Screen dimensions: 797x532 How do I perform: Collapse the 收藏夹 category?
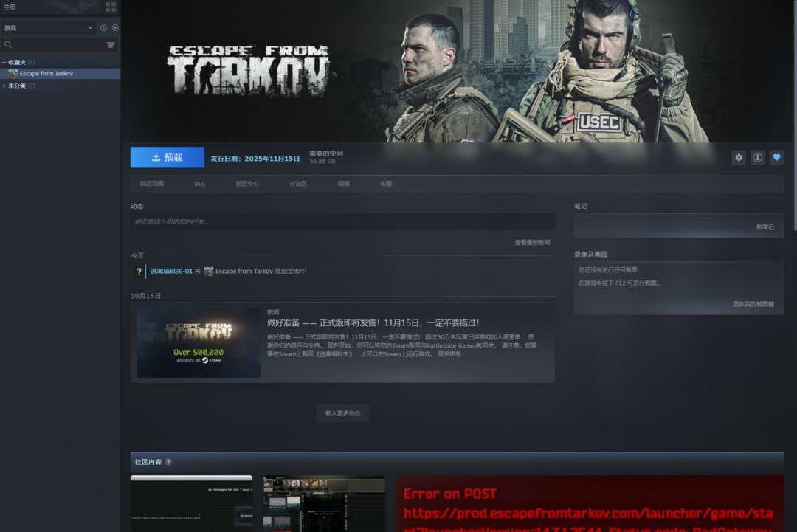pos(4,63)
